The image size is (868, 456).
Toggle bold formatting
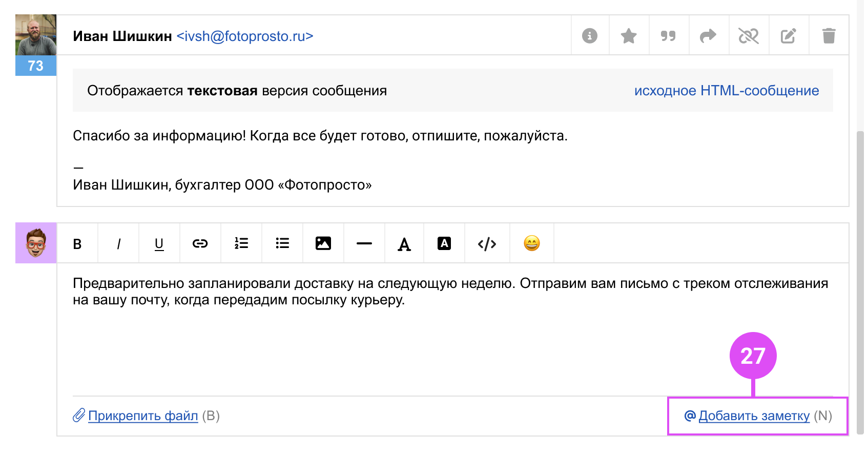point(77,244)
